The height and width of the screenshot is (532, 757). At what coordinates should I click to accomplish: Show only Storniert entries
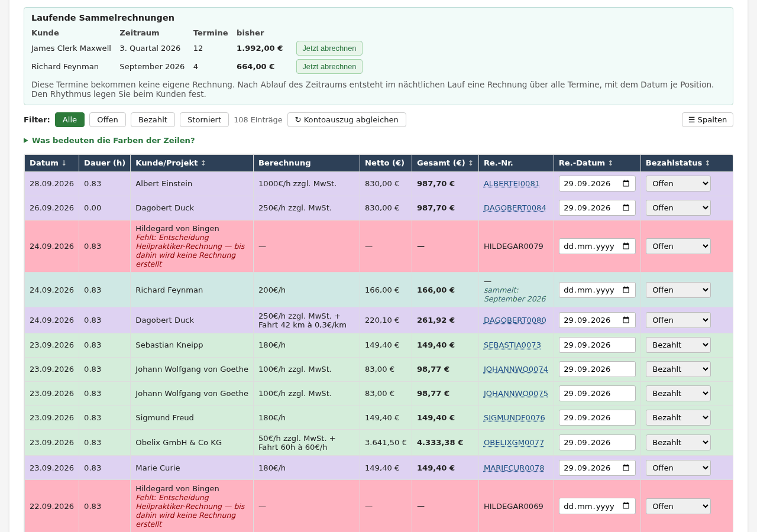pyautogui.click(x=204, y=119)
